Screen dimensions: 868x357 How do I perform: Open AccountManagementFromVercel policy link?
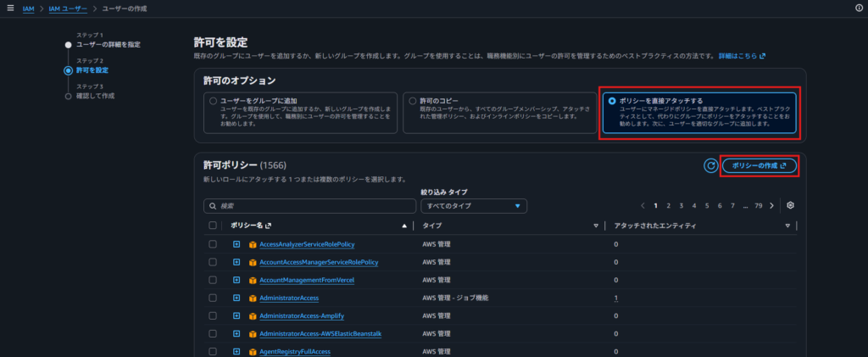click(307, 280)
